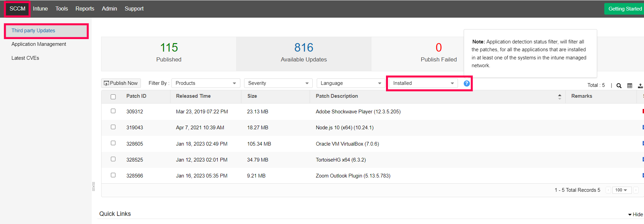The width and height of the screenshot is (644, 224).
Task: Click the sidebar collapse handle
Action: [x=93, y=186]
